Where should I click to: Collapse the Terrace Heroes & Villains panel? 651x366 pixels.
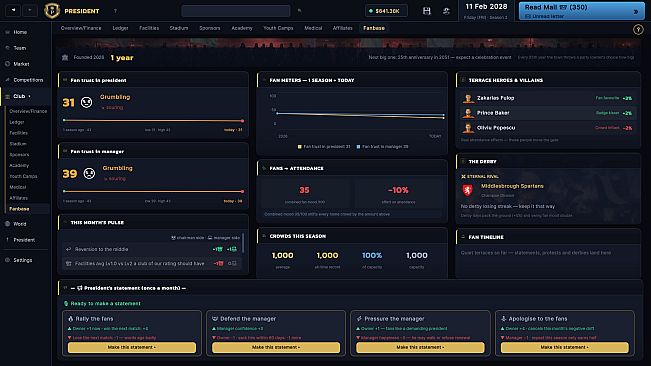pyautogui.click(x=463, y=80)
